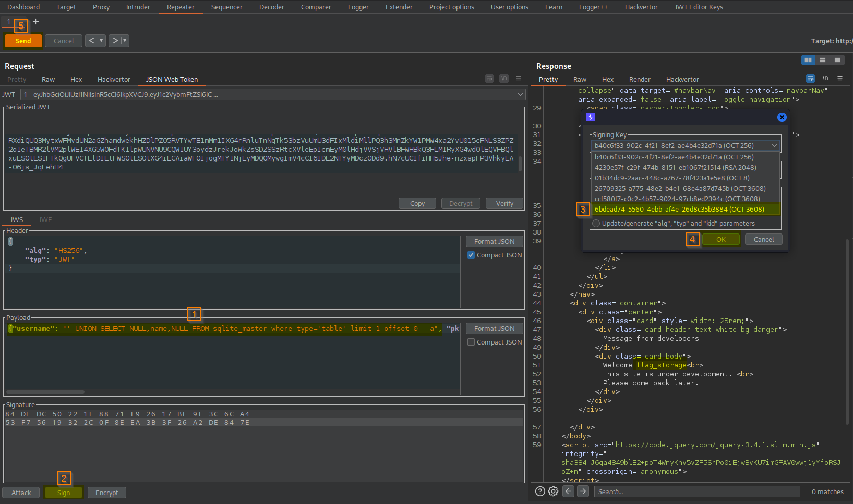This screenshot has width=853, height=504.
Task: Open the Logger++ tab
Action: pos(593,7)
